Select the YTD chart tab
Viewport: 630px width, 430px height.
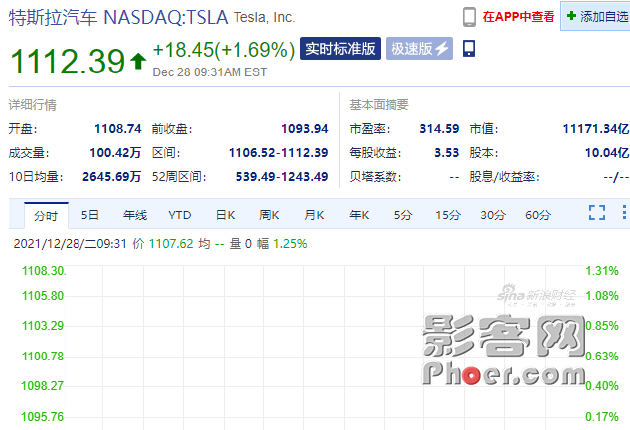click(180, 215)
